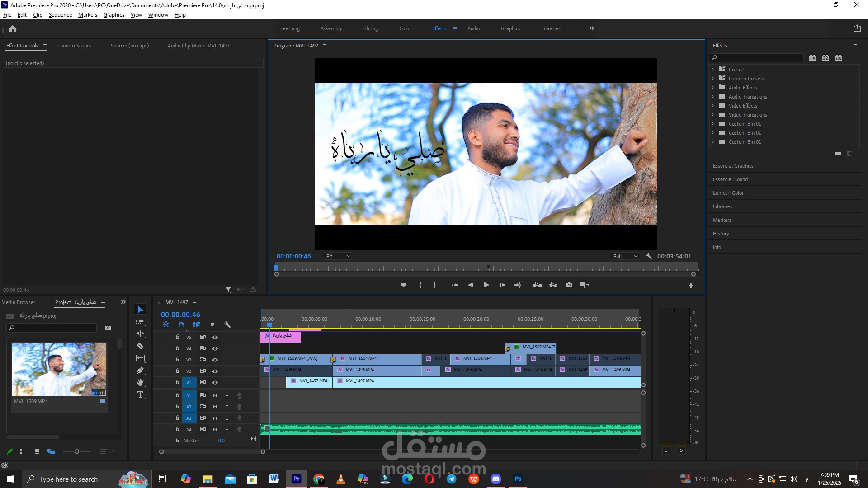
Task: Click the Comparison View icon in Program monitor
Action: point(585,285)
